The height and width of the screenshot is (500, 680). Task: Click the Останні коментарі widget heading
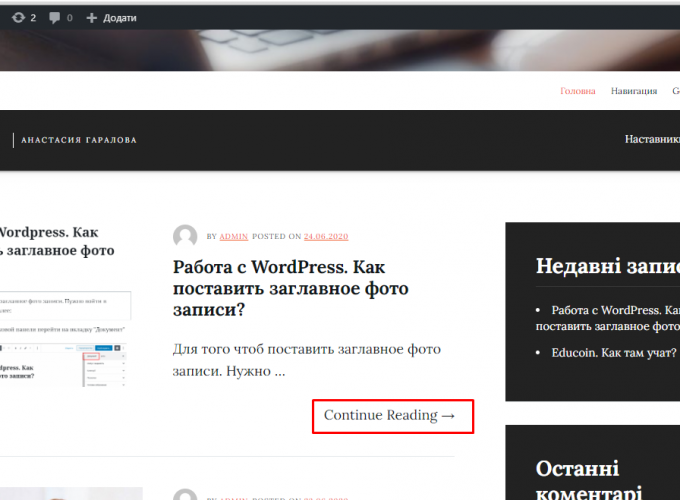point(588,480)
